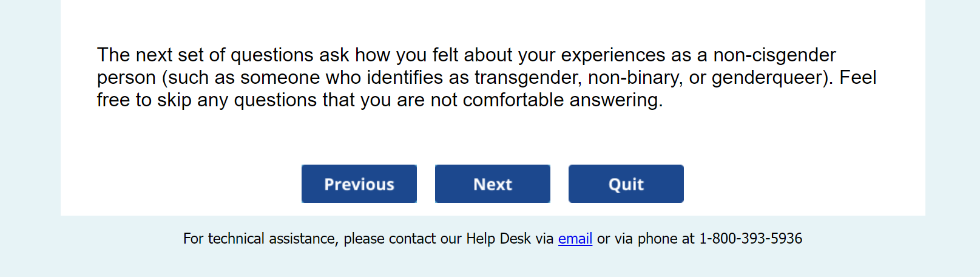Image resolution: width=980 pixels, height=277 pixels.
Task: Click the term "non-cisgender" in the first line
Action: (774, 55)
